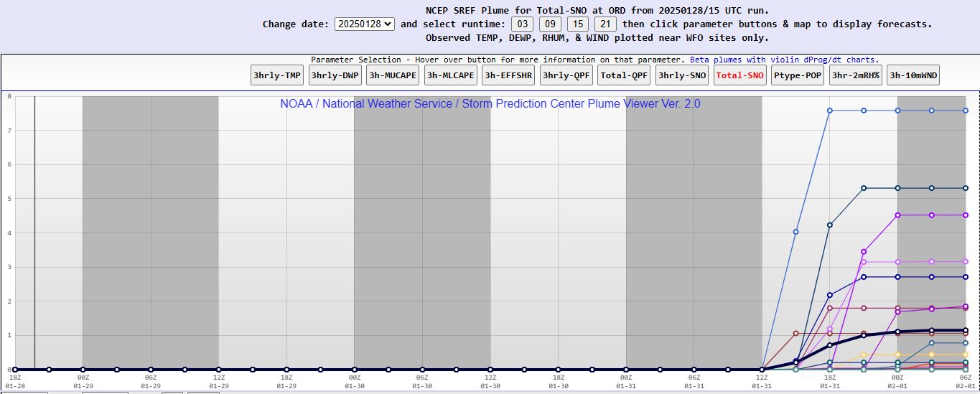Display the 3hrly-QPF parameter
The height and width of the screenshot is (394, 980).
click(x=566, y=75)
